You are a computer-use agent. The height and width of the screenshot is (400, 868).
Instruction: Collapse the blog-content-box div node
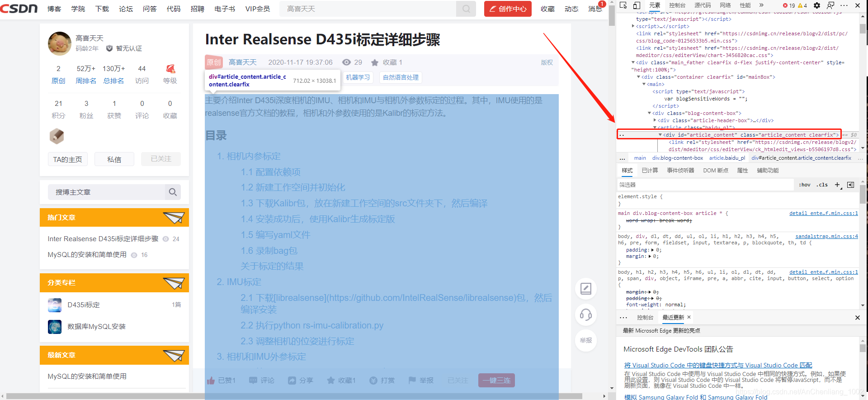(x=650, y=113)
